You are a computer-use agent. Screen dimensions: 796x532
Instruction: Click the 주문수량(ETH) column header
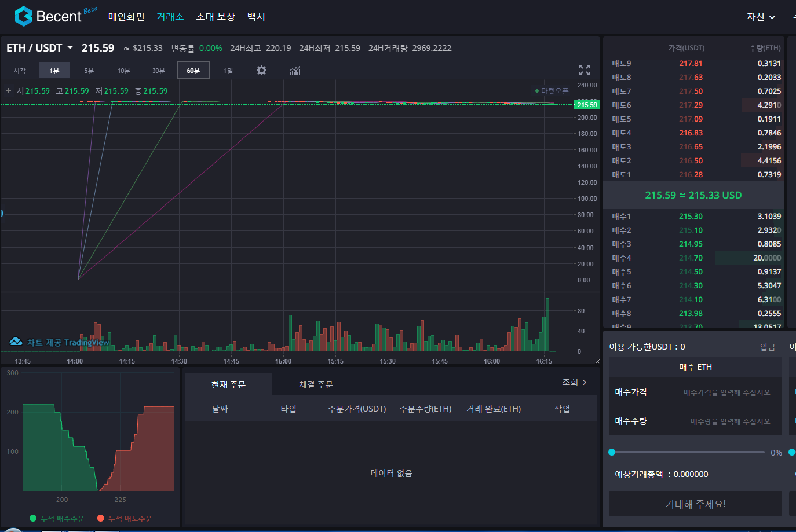[425, 409]
